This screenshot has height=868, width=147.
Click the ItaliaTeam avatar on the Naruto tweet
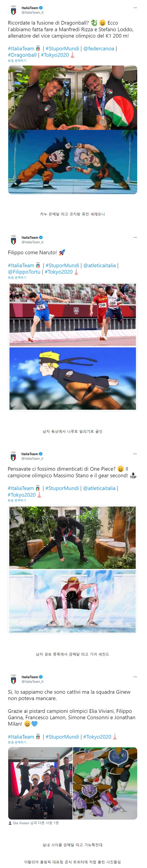click(13, 240)
